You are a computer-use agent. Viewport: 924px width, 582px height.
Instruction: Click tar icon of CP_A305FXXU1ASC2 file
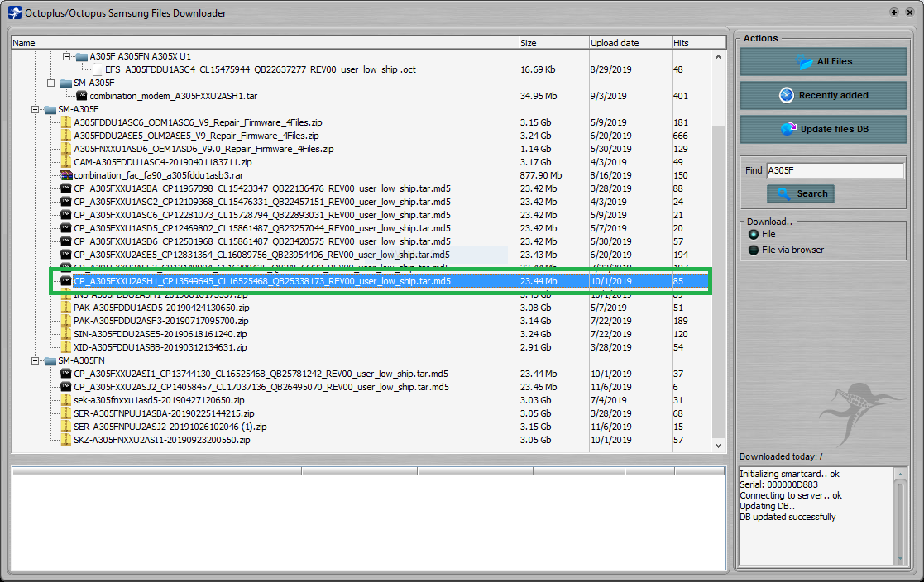65,202
